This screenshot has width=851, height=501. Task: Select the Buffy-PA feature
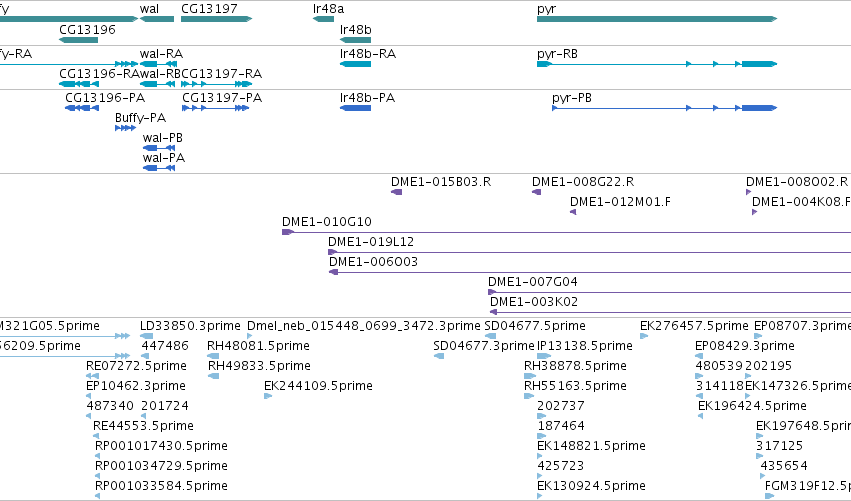tap(125, 128)
